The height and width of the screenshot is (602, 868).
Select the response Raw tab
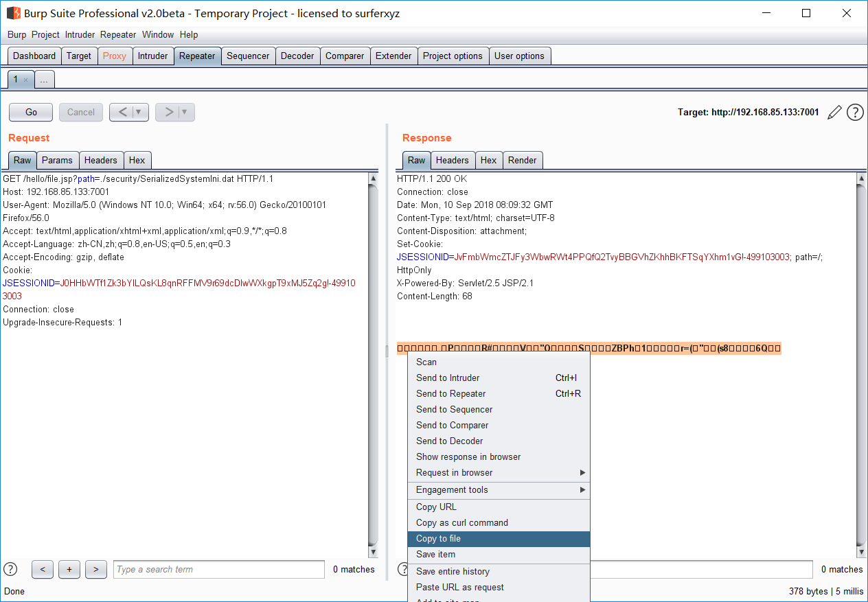pyautogui.click(x=417, y=160)
